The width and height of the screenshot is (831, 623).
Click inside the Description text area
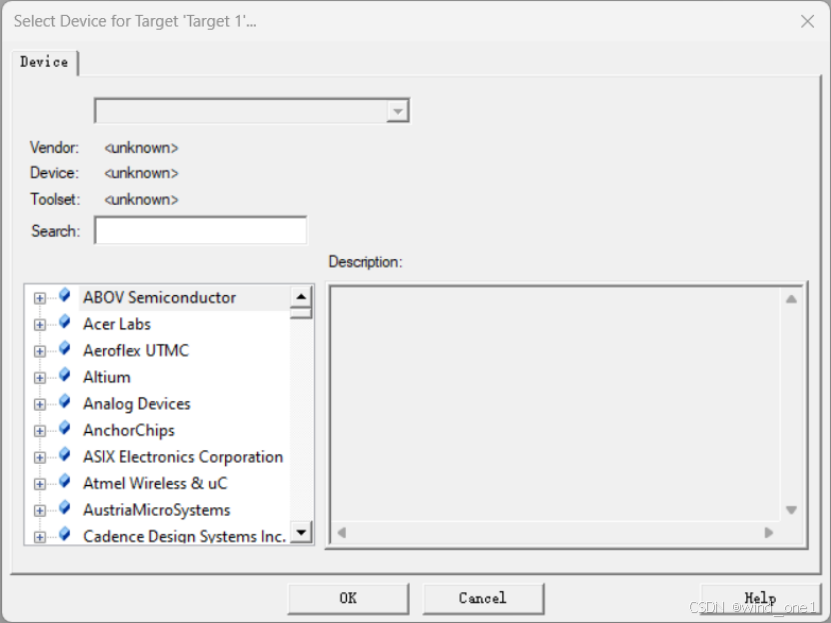pos(555,405)
